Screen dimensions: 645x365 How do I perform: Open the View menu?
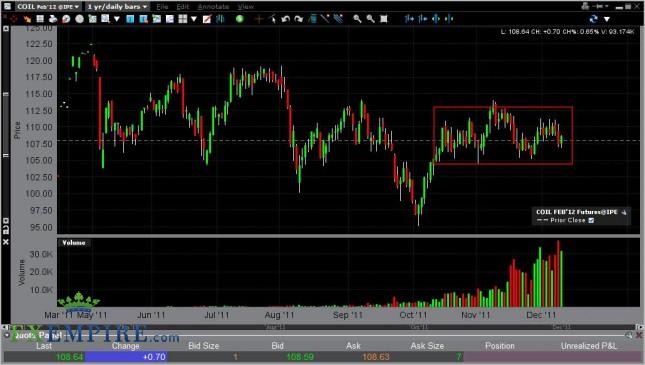[246, 7]
